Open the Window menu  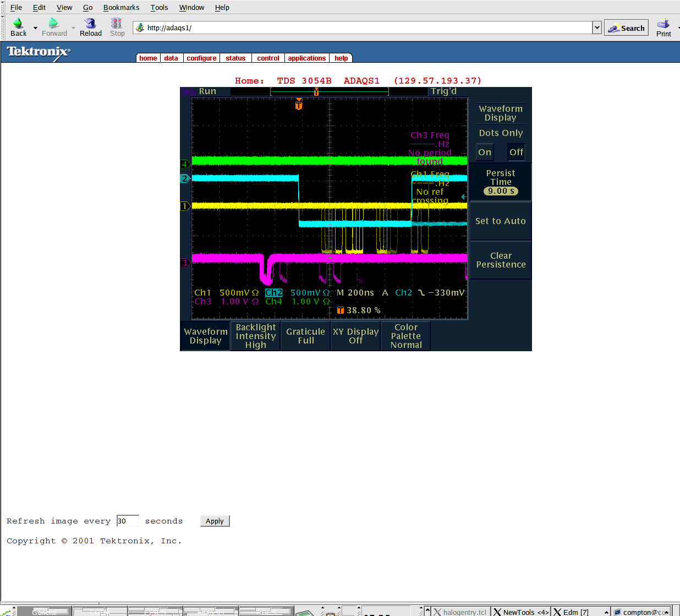click(x=191, y=7)
